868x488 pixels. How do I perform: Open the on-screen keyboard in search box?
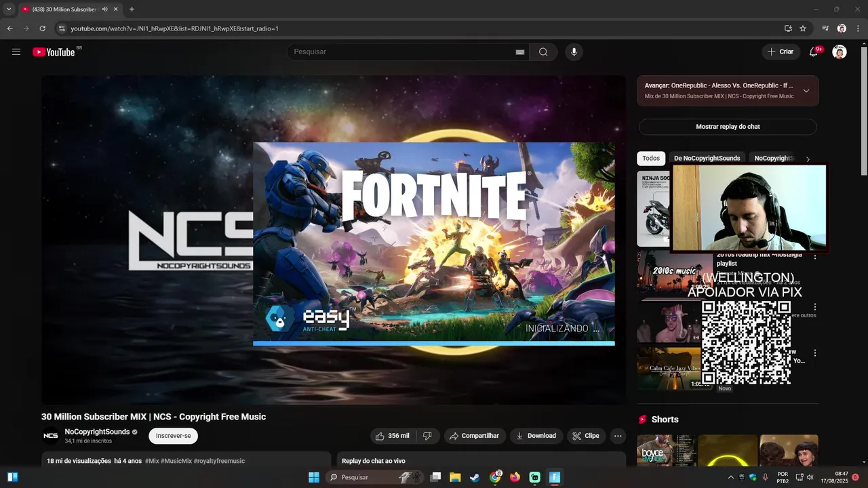click(x=520, y=52)
